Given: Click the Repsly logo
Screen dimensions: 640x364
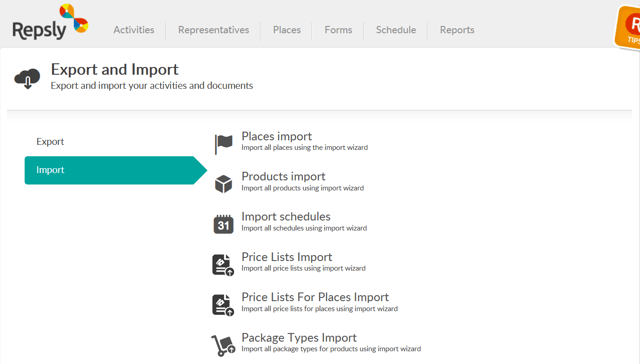Looking at the screenshot, I should 50,22.
